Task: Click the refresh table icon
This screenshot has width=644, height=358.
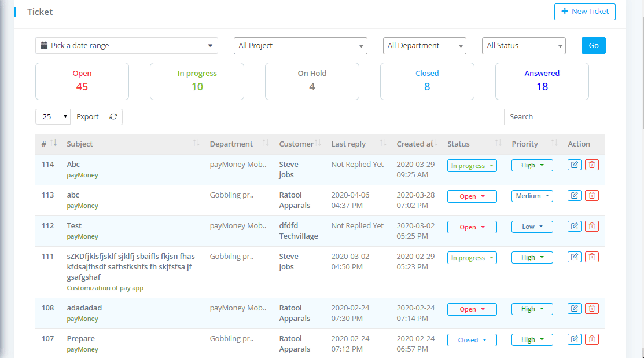Action: click(x=113, y=117)
